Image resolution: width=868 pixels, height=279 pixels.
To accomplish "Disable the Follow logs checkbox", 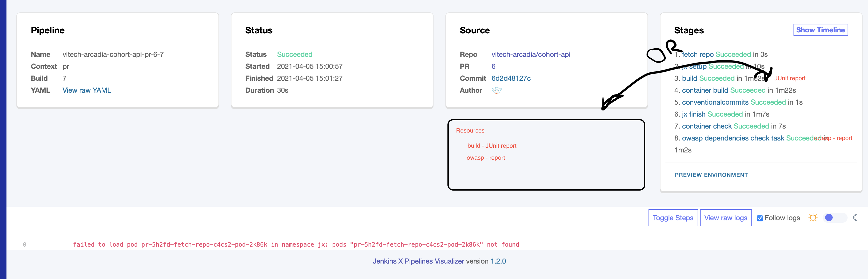I will tap(759, 218).
